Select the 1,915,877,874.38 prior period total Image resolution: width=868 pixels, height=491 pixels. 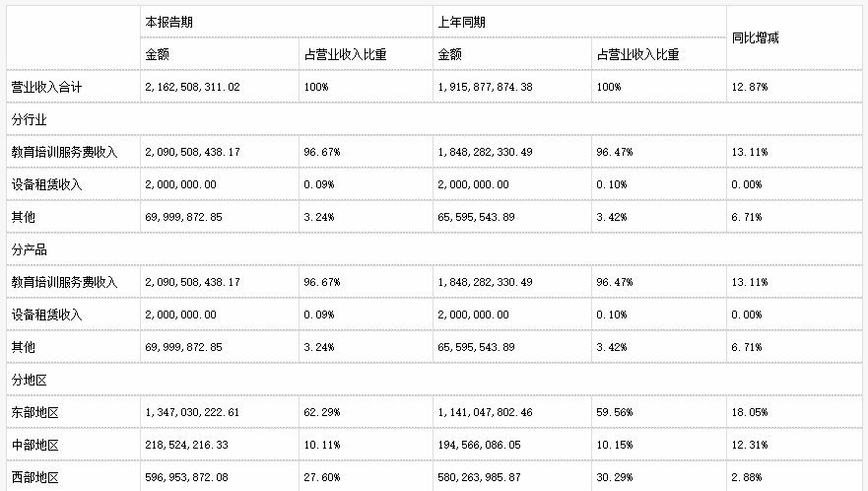tap(485, 87)
